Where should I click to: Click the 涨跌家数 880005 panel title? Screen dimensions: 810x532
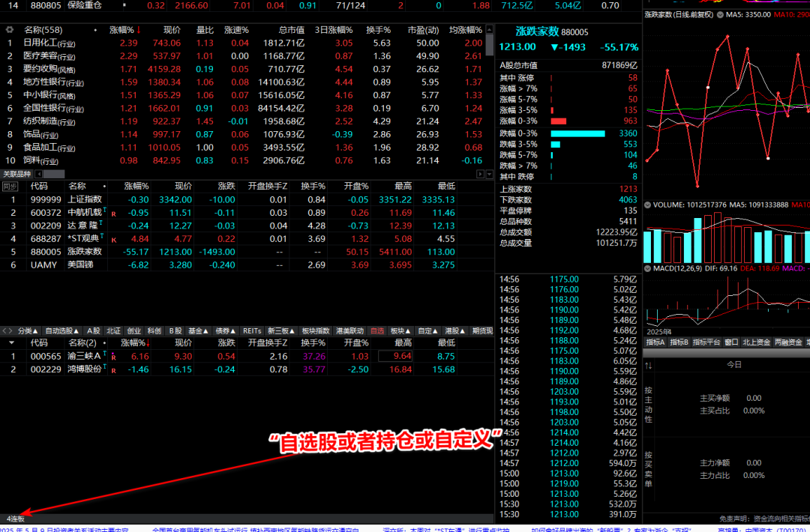552,31
